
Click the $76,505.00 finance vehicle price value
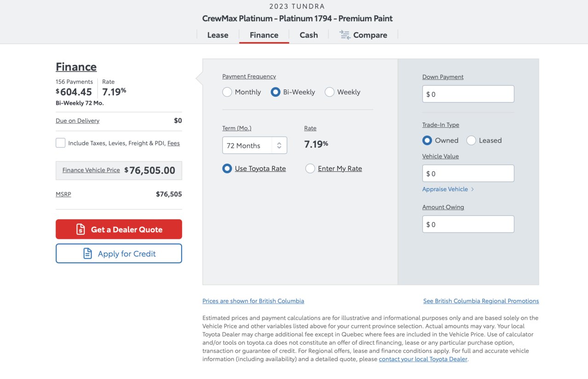pyautogui.click(x=150, y=170)
